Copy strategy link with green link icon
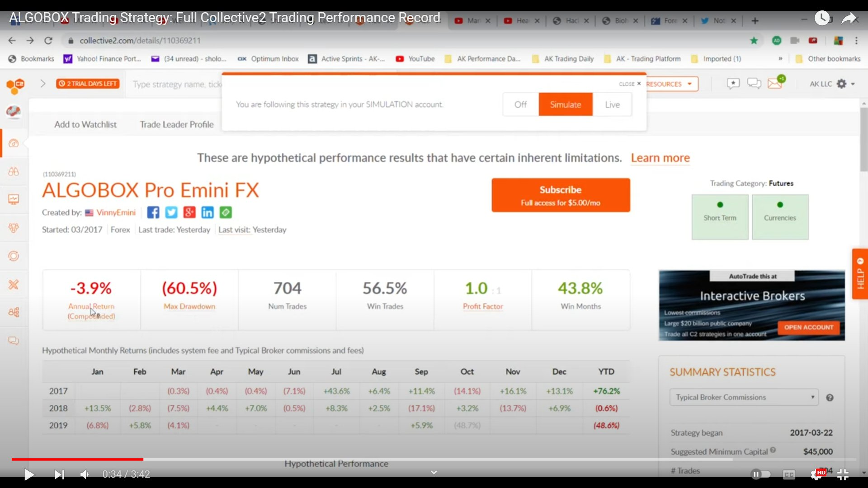 pos(226,212)
